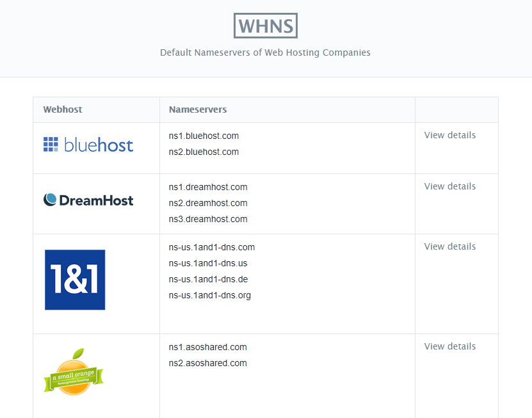Select ns2.dreamhost.com nameserver text
Screen dimensions: 532x418
pos(207,203)
